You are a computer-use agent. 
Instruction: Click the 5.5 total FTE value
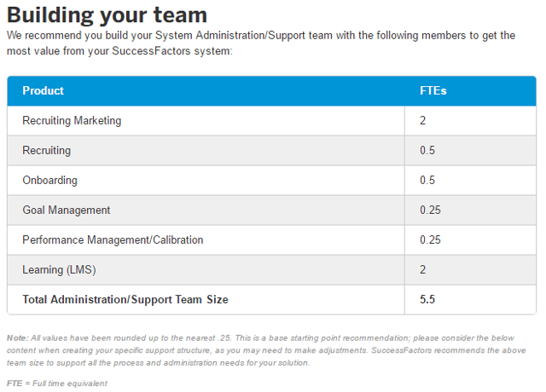tap(427, 300)
